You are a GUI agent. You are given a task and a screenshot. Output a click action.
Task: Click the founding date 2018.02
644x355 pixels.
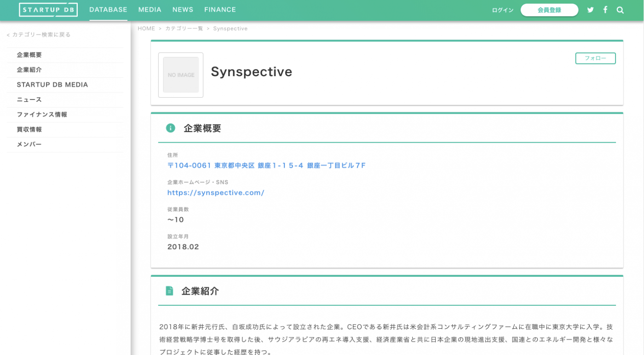tap(183, 247)
